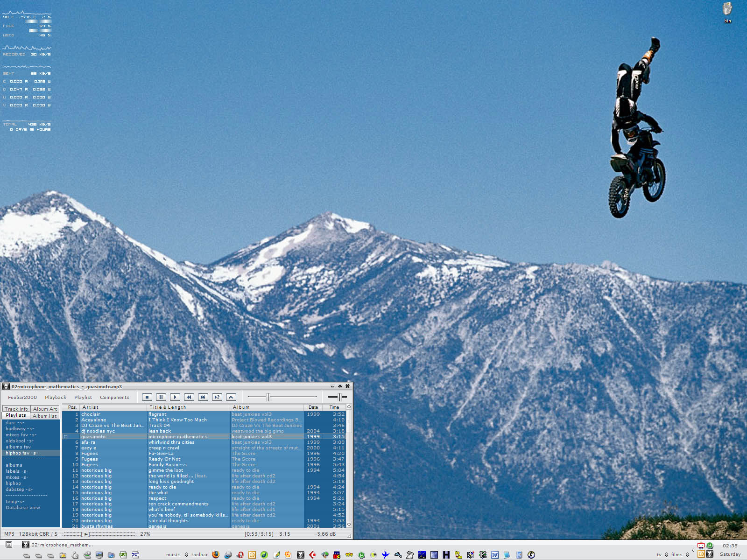Screen dimensions: 747x560
Task: Switch to the Album list tab
Action: 44,416
